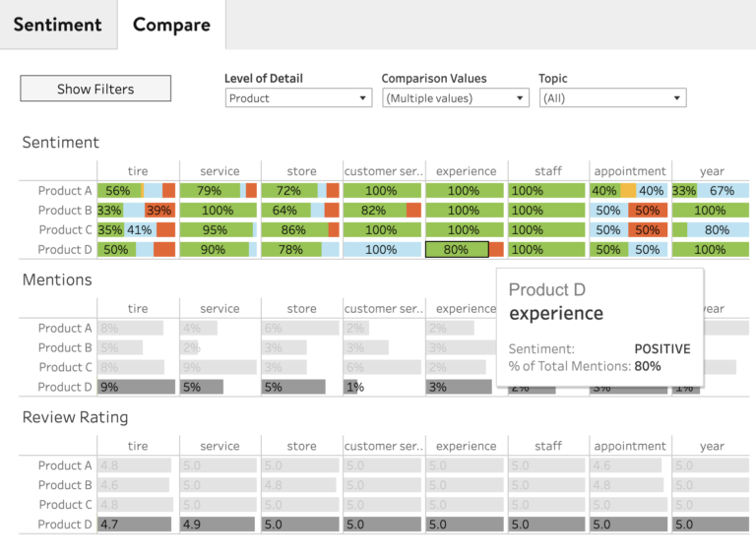The height and width of the screenshot is (558, 756).
Task: Click Product D service 4.9 rating bar
Action: point(218,525)
